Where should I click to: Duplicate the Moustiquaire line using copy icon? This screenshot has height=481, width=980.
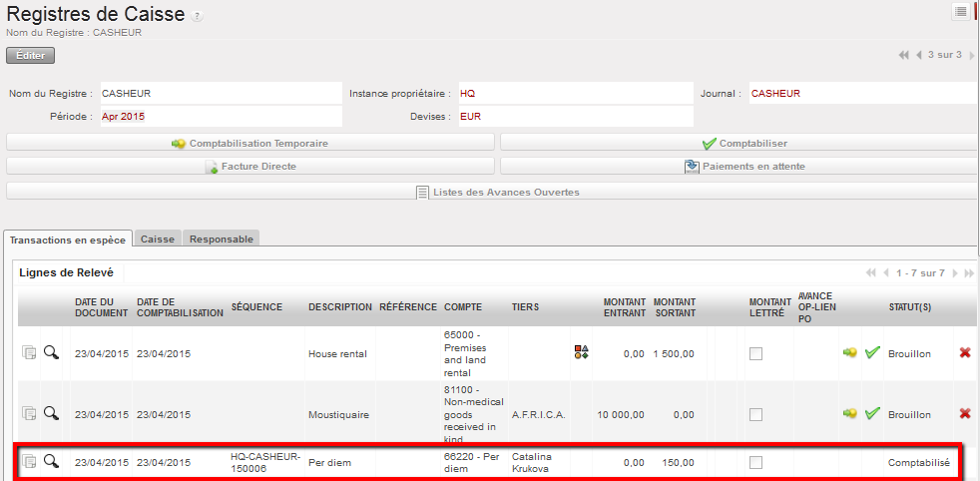(30, 413)
